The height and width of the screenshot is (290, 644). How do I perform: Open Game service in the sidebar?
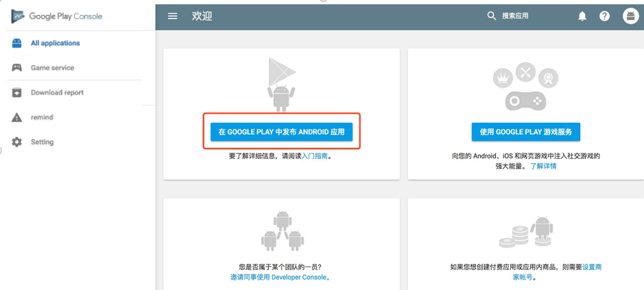[53, 68]
